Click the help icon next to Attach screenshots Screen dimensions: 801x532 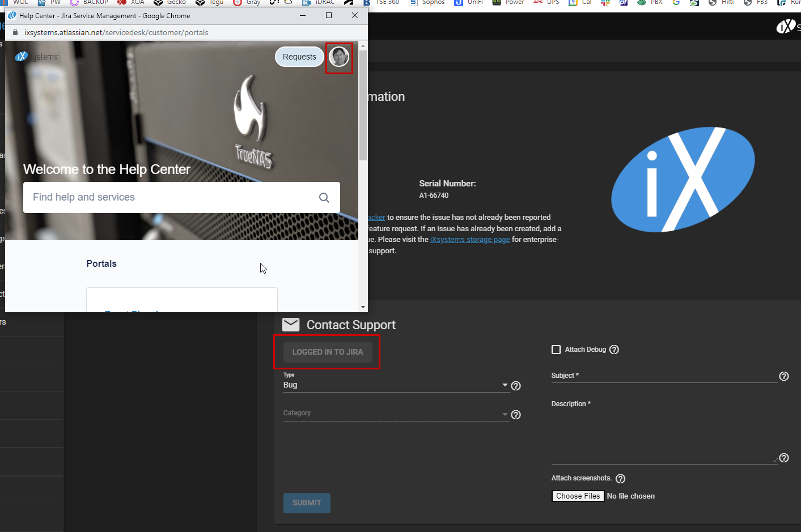620,479
